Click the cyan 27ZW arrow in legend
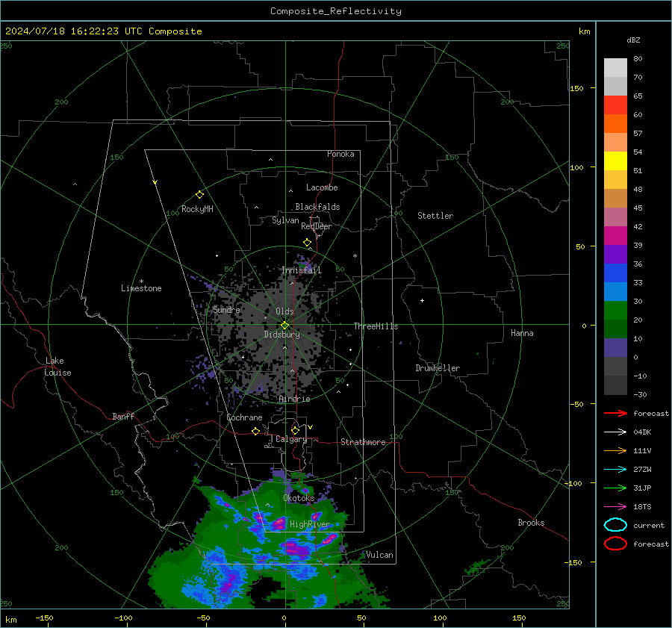This screenshot has width=672, height=628. (615, 470)
